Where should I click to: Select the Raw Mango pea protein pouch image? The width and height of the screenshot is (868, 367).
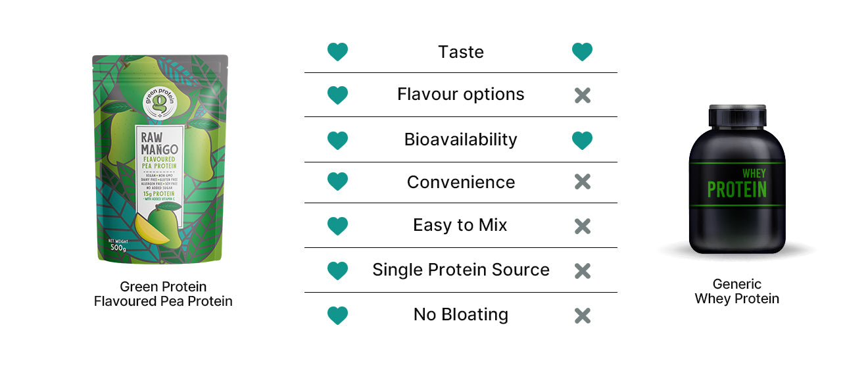160,159
